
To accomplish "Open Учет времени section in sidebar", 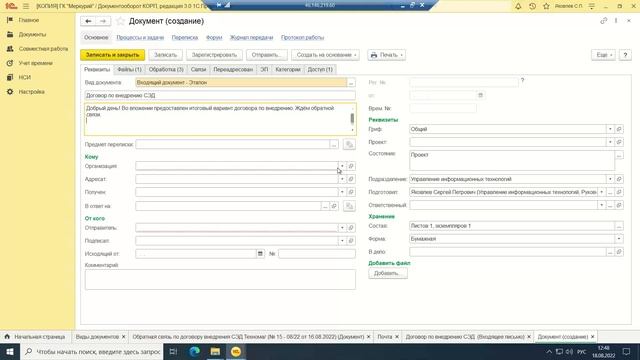I will [36, 63].
